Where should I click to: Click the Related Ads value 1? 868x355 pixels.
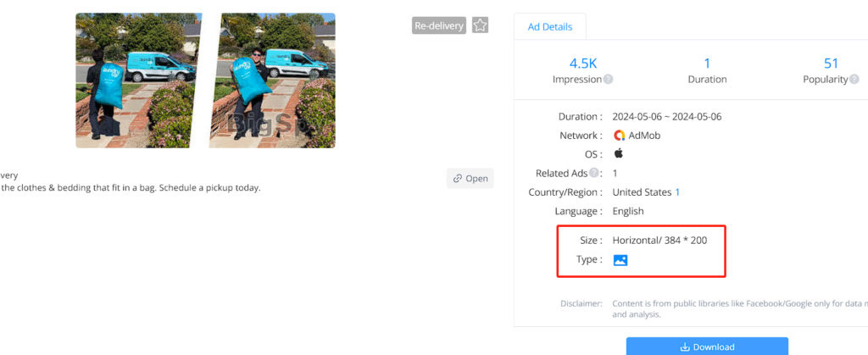pyautogui.click(x=615, y=173)
